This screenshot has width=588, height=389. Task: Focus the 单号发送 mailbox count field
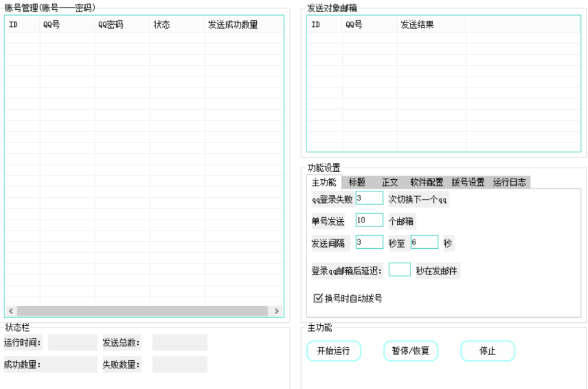369,220
